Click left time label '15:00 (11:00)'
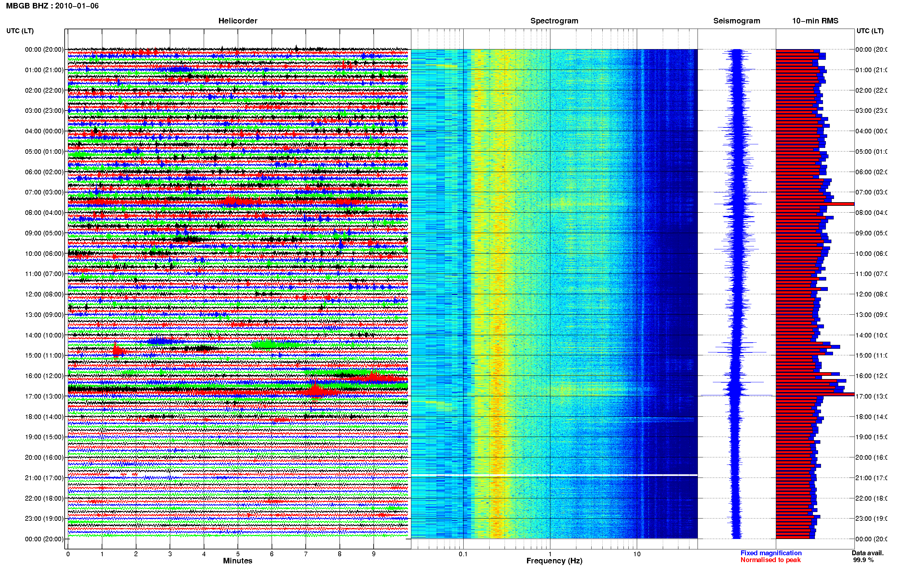The image size is (924, 578). [x=44, y=355]
